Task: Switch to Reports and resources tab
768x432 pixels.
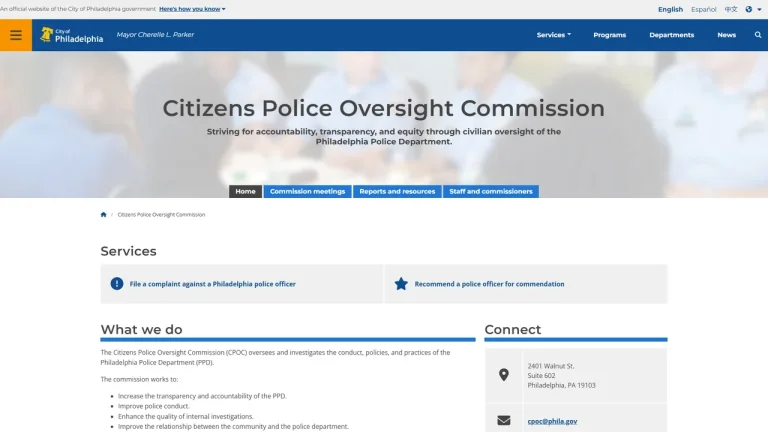Action: pos(397,192)
